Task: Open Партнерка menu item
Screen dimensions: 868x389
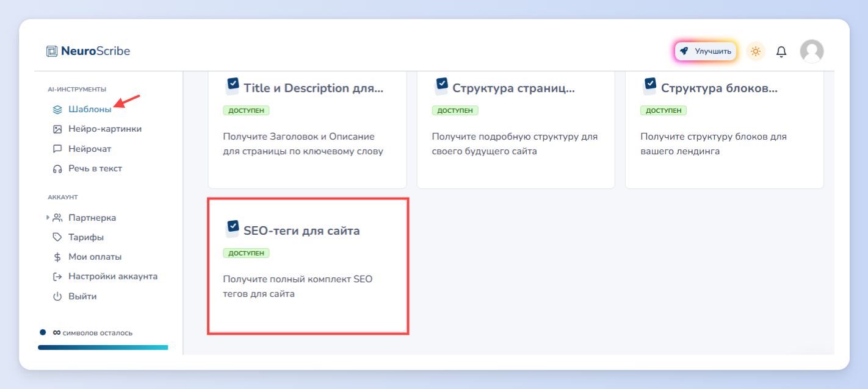Action: (x=92, y=218)
